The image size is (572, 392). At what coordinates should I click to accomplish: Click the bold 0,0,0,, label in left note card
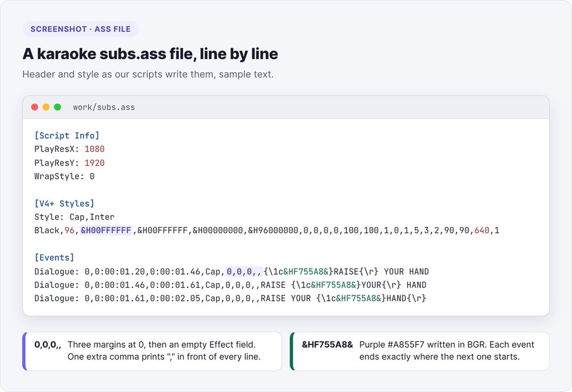point(48,345)
